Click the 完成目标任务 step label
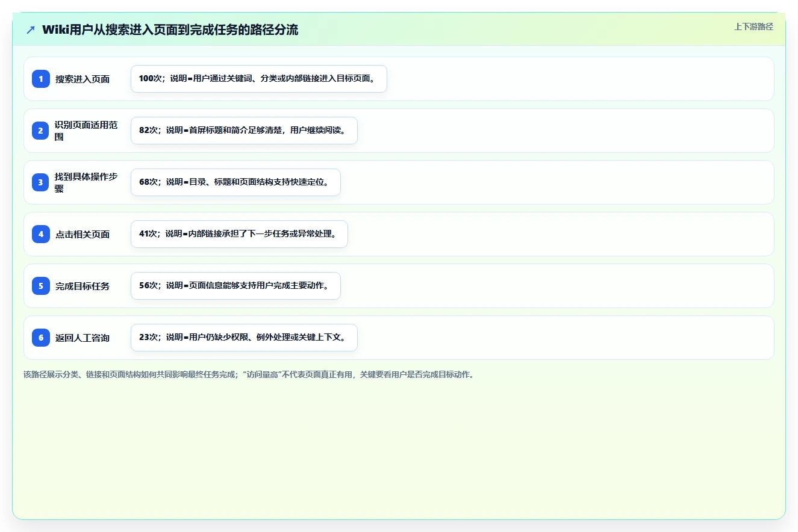The image size is (798, 532). 83,286
